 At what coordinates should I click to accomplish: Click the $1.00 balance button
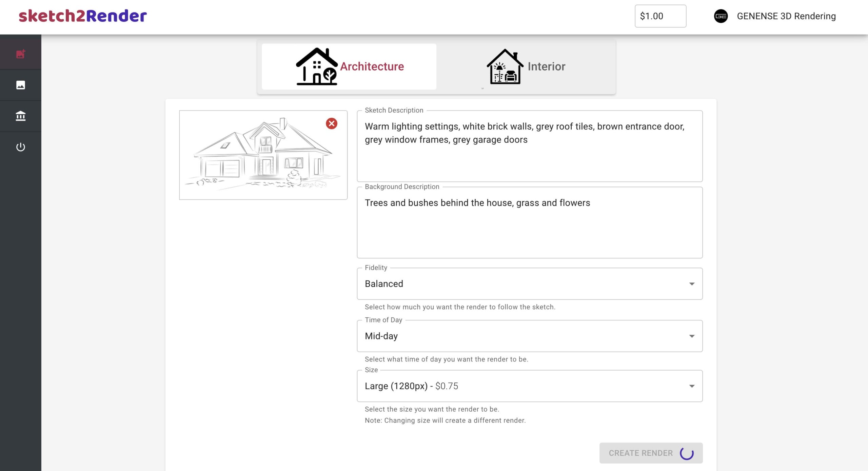click(660, 16)
